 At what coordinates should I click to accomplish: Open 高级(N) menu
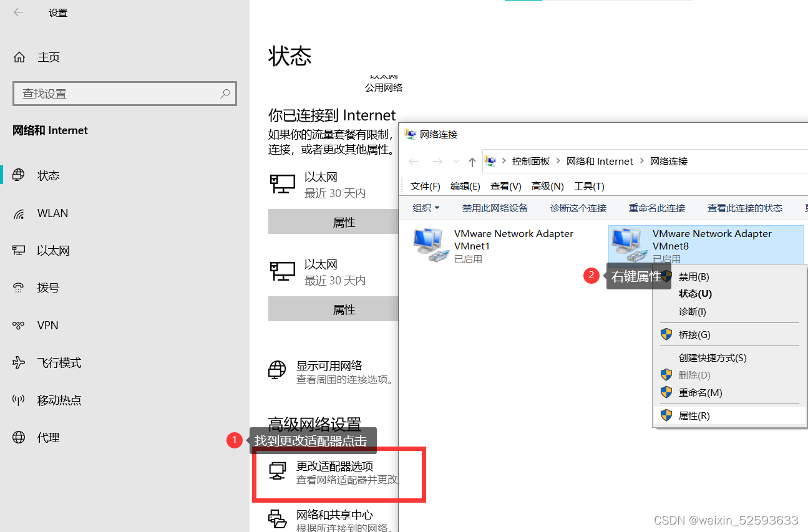[x=548, y=186]
